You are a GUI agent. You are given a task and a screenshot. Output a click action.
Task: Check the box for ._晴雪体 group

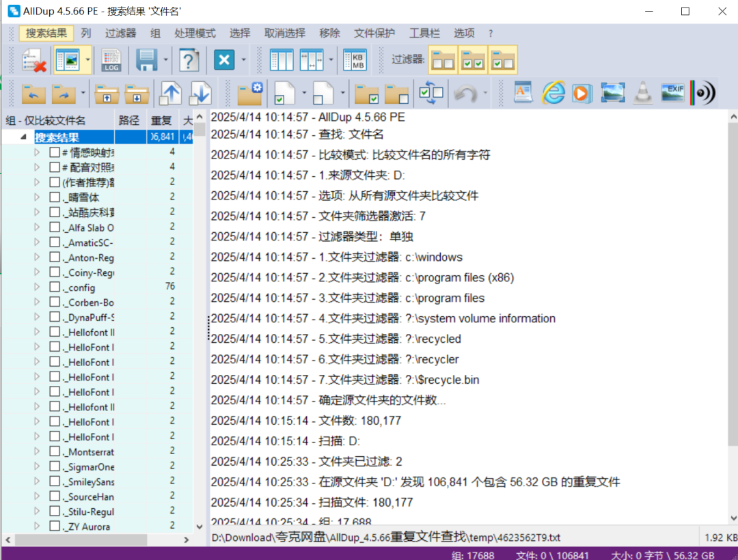[55, 197]
